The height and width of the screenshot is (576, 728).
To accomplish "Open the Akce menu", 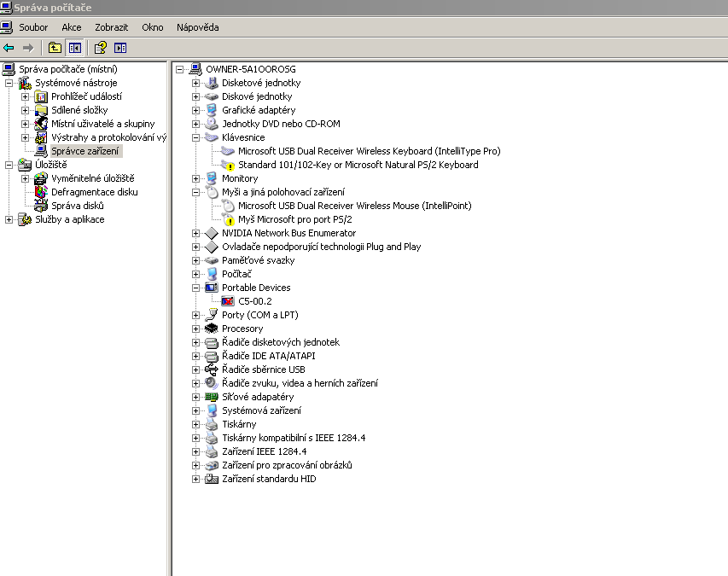I will pyautogui.click(x=72, y=27).
